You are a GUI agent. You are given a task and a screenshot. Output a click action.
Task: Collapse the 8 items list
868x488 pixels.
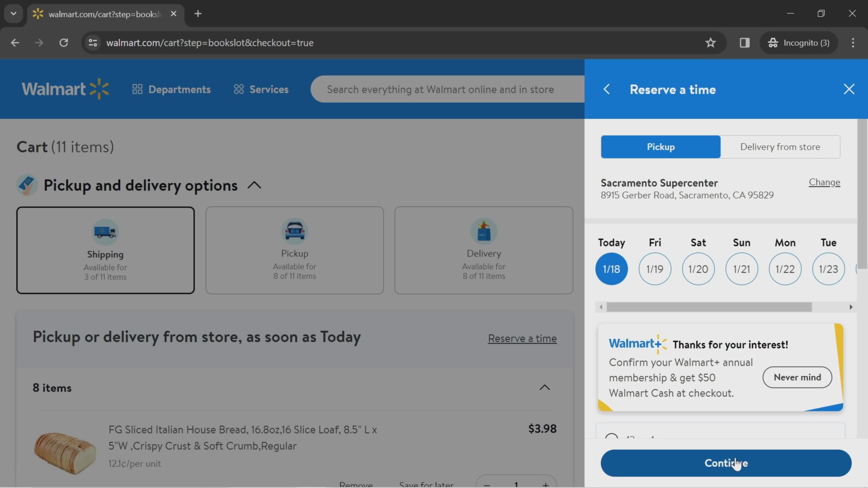pos(545,388)
